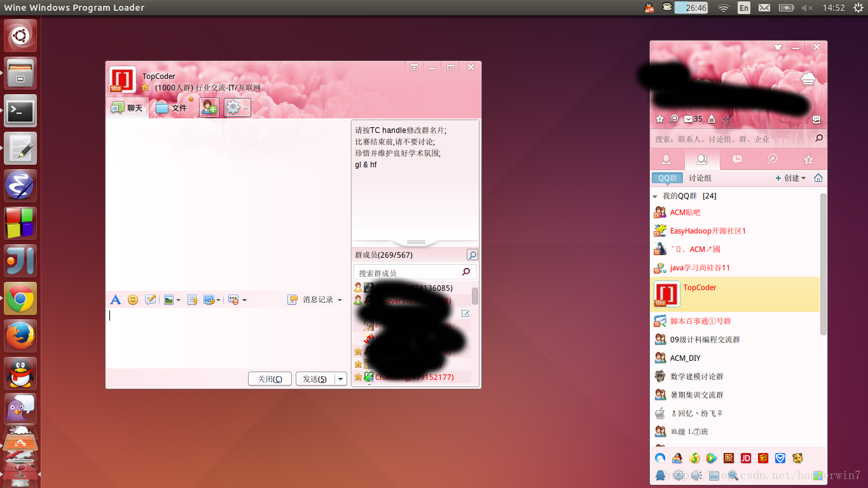Click the TopCoder group avatar in chat header

tap(122, 80)
